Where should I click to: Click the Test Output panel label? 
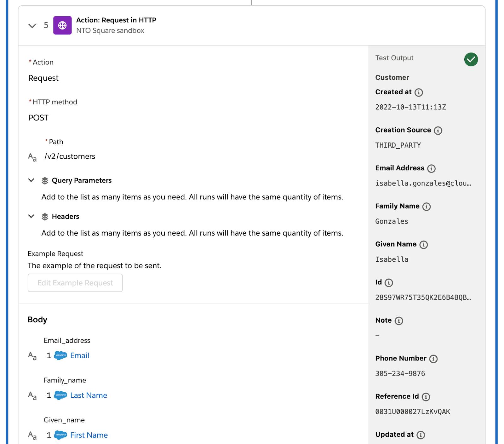[394, 58]
